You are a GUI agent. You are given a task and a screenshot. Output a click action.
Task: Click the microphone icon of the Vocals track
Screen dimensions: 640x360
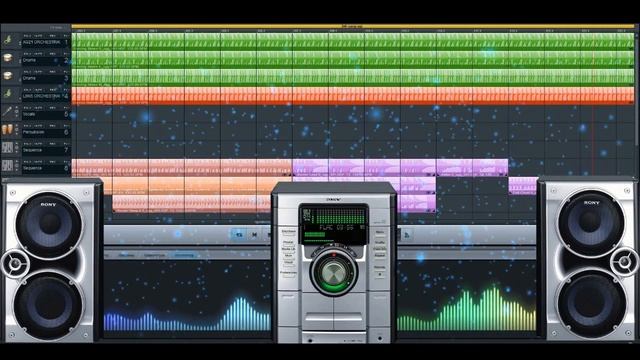(x=7, y=111)
